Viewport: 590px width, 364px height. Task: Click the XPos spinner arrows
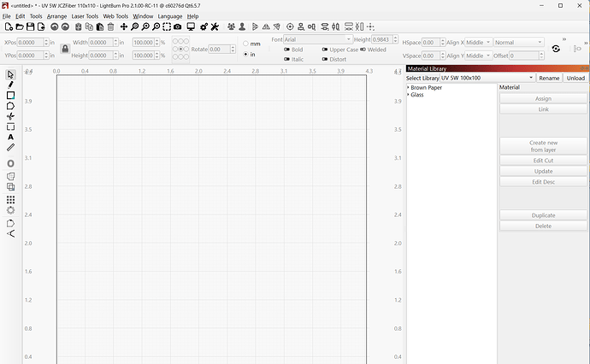tap(46, 42)
